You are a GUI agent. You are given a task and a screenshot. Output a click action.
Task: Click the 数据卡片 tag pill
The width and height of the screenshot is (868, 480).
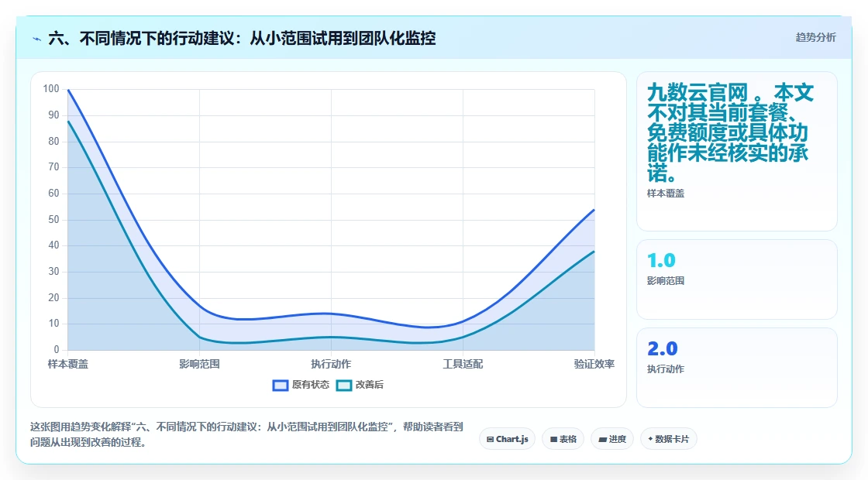click(x=669, y=439)
